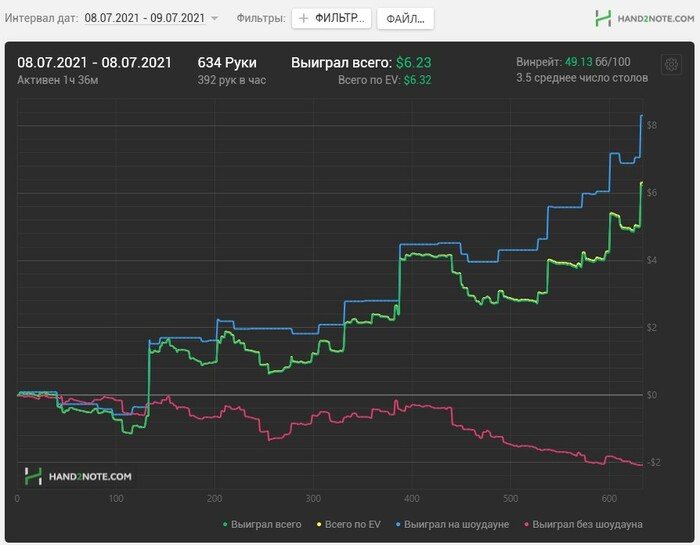Toggle the Выиграл всего legend series
700x545 pixels.
coord(262,524)
